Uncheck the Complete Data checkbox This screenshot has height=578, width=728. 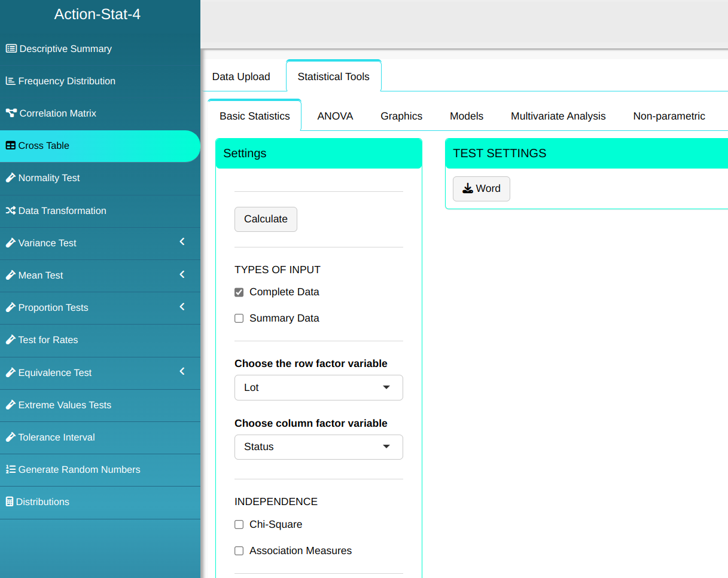coord(239,292)
